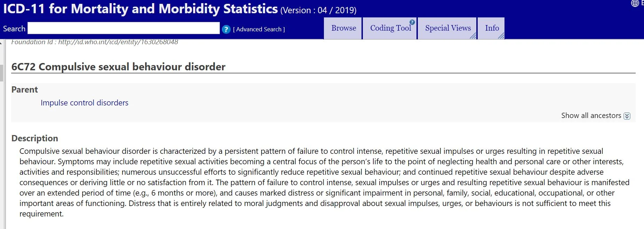
Task: Click the ICD-11 for Mortality and Morbidity Statistics title
Action: (x=141, y=9)
